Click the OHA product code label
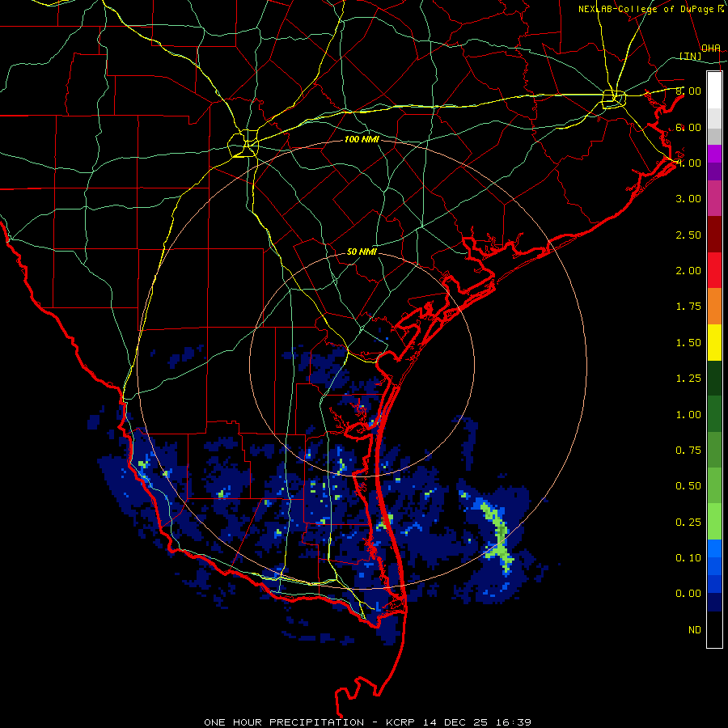This screenshot has height=728, width=728. [x=711, y=49]
